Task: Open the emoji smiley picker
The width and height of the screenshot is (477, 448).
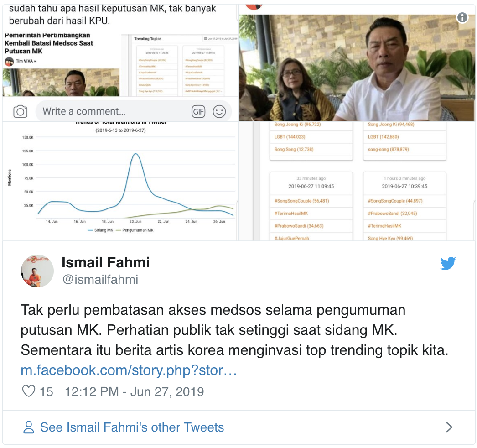Action: 219,112
